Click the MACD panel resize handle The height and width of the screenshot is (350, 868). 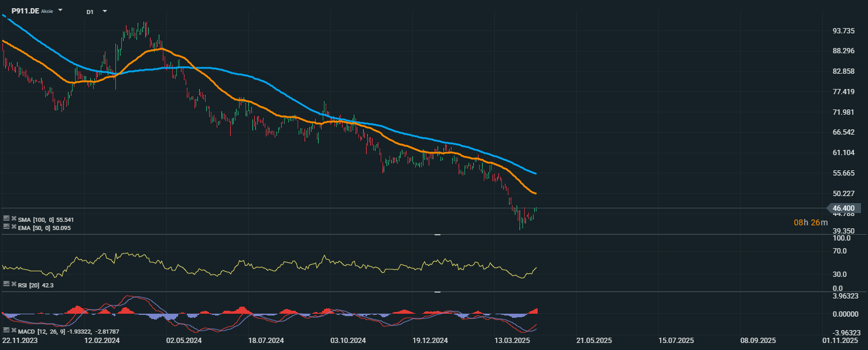[x=437, y=291]
